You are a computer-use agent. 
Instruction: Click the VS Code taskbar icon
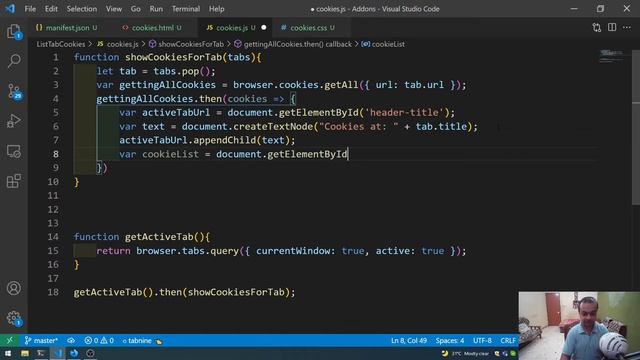click(57, 353)
